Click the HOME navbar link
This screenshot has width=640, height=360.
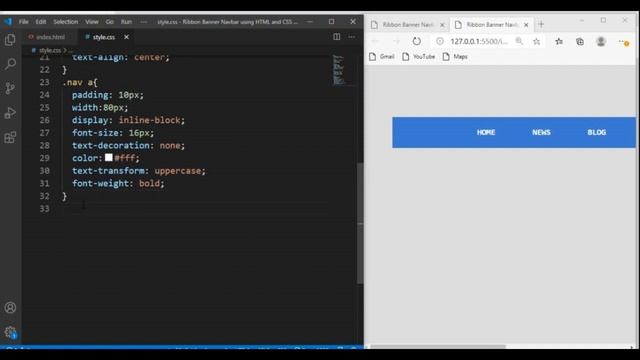[486, 133]
